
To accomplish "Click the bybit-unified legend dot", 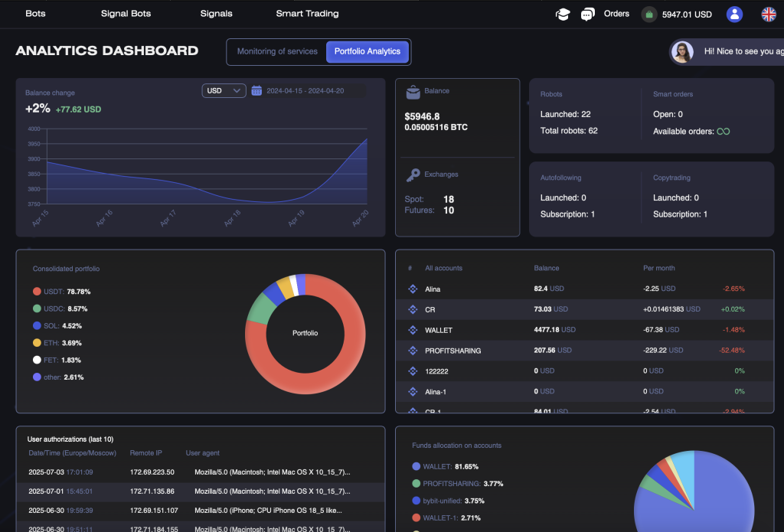I will [x=416, y=501].
